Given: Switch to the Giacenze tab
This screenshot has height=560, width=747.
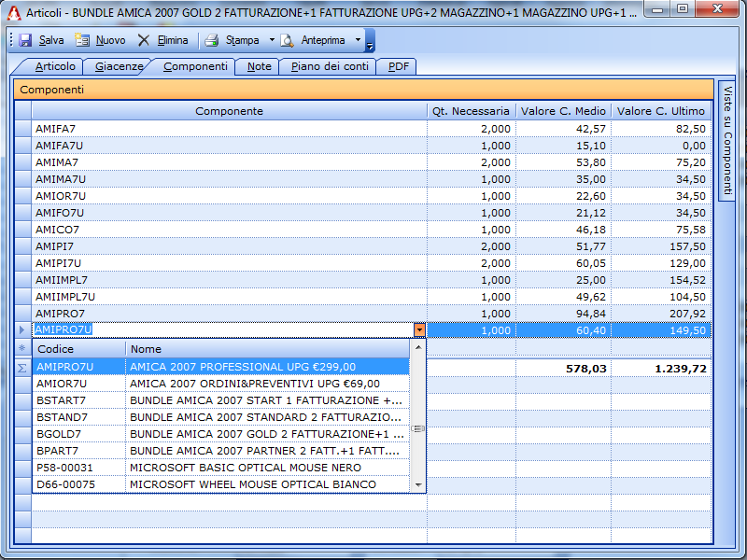Looking at the screenshot, I should [x=119, y=66].
